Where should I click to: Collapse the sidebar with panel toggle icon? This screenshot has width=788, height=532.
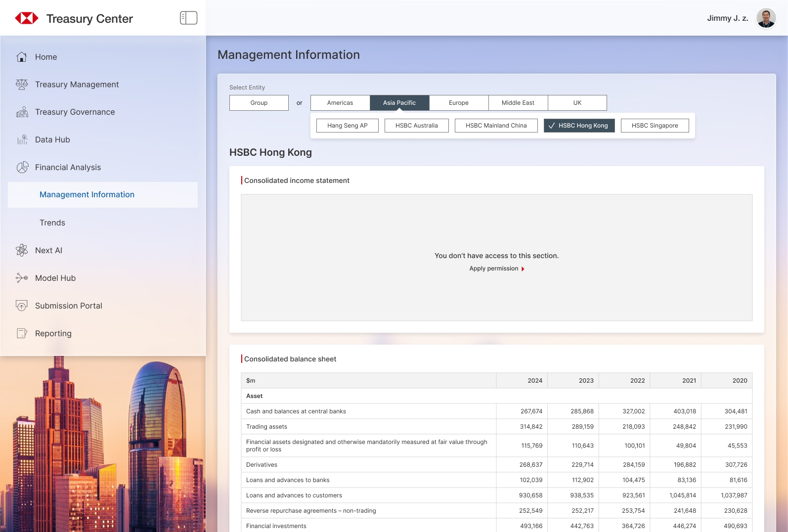coord(188,18)
